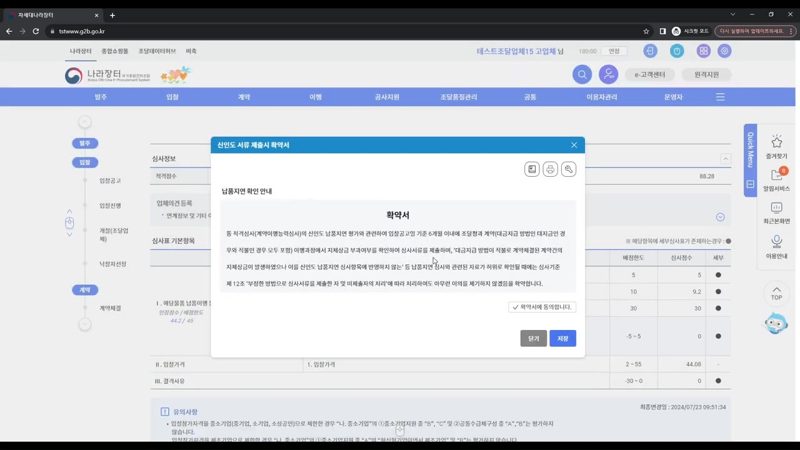The image size is (800, 450).
Task: Click the logout icon in the header
Action: click(650, 51)
